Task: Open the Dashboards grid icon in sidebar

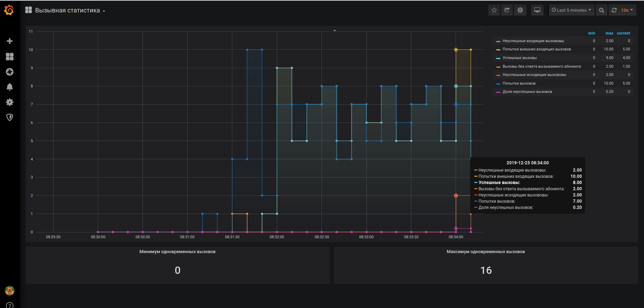Action: click(x=10, y=57)
